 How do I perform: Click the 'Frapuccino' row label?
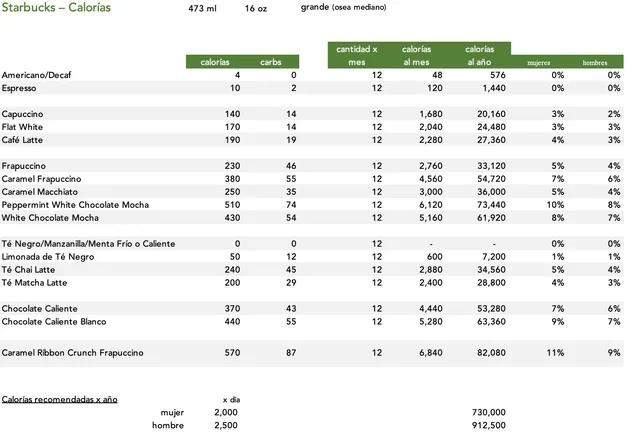click(24, 166)
